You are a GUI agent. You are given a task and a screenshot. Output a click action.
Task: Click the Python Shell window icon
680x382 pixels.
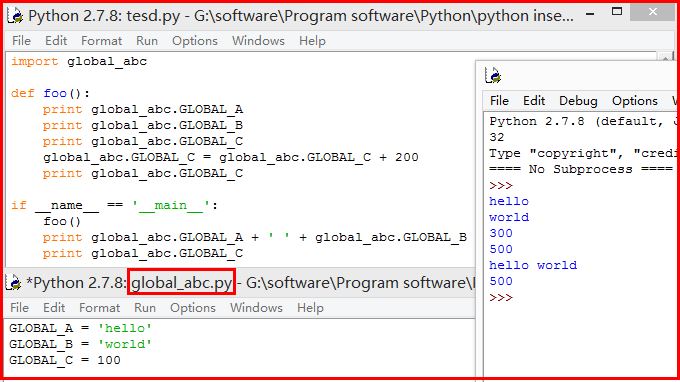(x=493, y=75)
